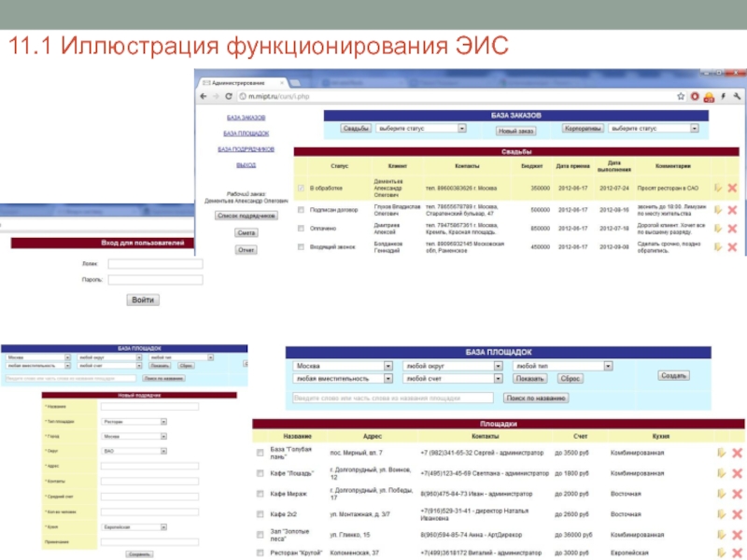Click the browser back arrow
747x560 pixels.
[203, 96]
